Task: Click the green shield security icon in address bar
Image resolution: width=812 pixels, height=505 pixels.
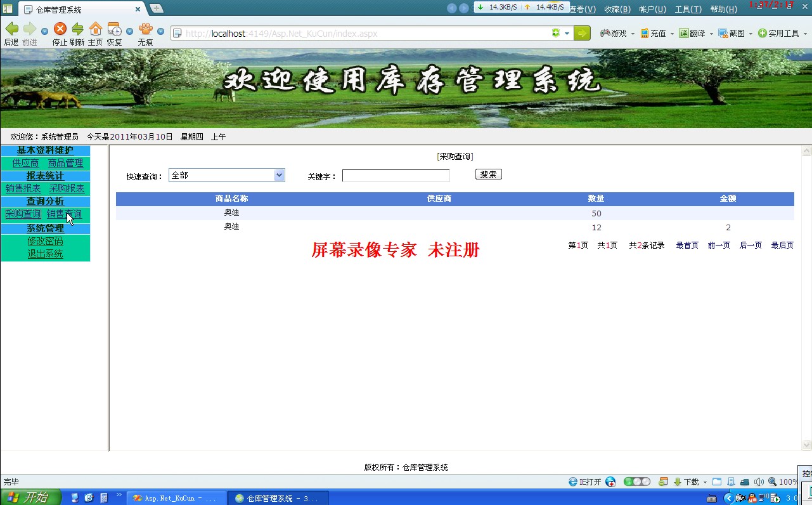Action: [x=556, y=33]
